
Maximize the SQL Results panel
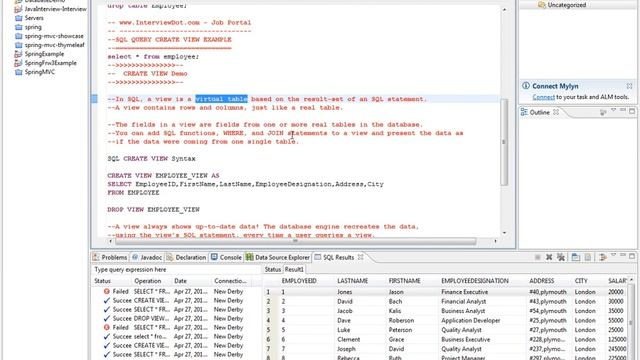pyautogui.click(x=632, y=256)
